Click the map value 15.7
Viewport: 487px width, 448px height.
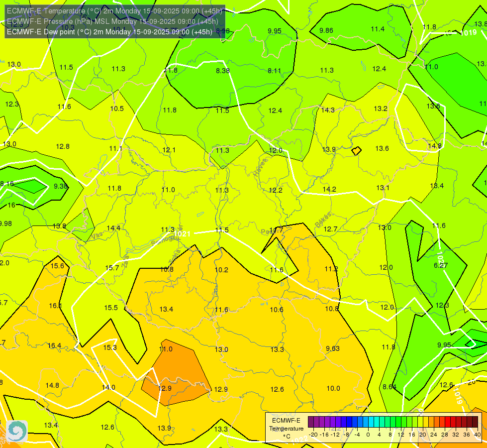pyautogui.click(x=112, y=268)
